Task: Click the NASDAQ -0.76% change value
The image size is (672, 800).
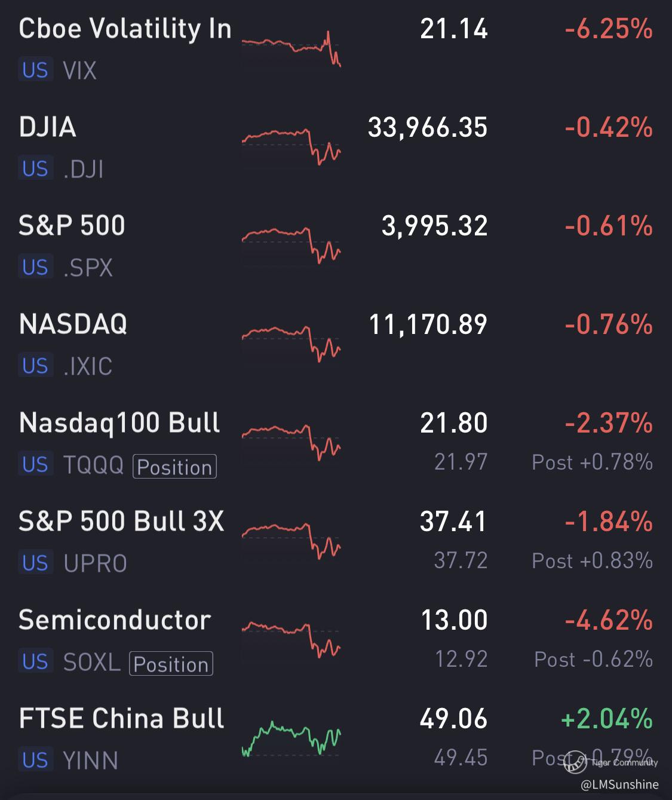Action: (x=608, y=324)
